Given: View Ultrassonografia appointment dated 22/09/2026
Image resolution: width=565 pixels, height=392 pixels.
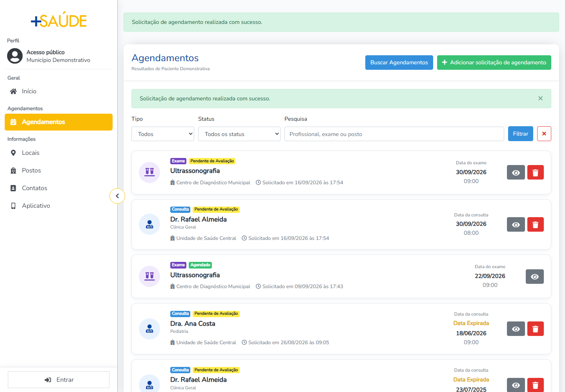Looking at the screenshot, I should (535, 277).
